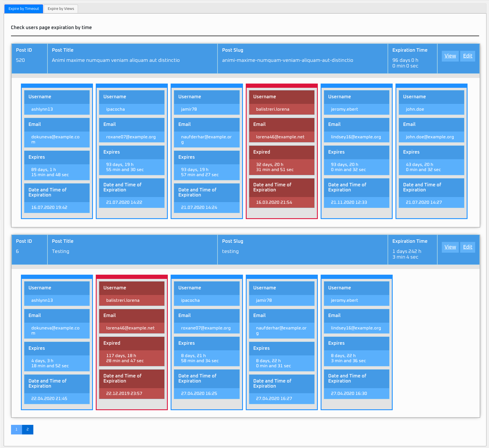Click expired date 22.12.2019 23:57

[124, 394]
